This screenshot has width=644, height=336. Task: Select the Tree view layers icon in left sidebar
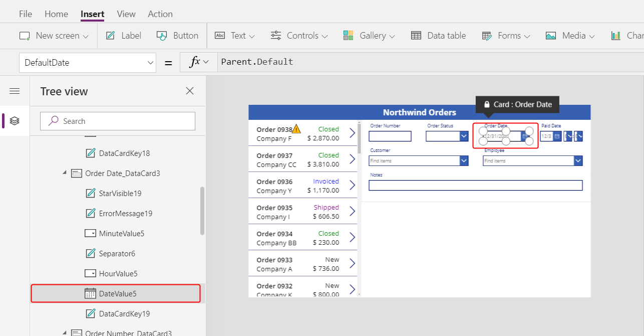[x=15, y=120]
